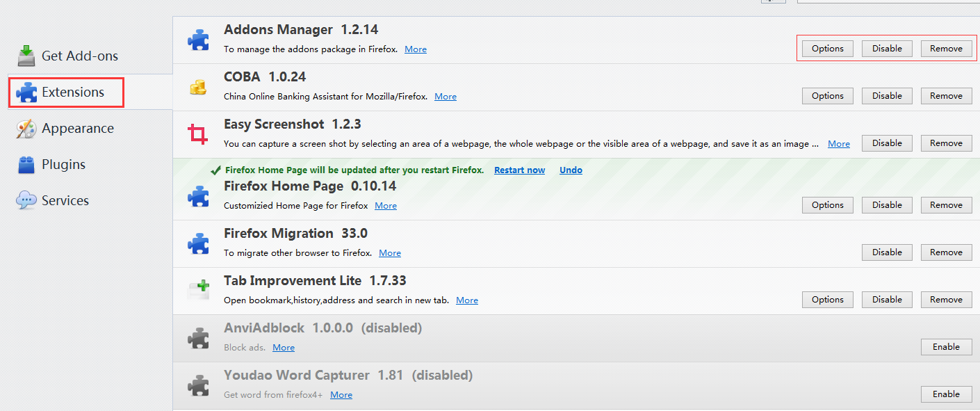Click the Services cloud icon

pyautogui.click(x=26, y=200)
